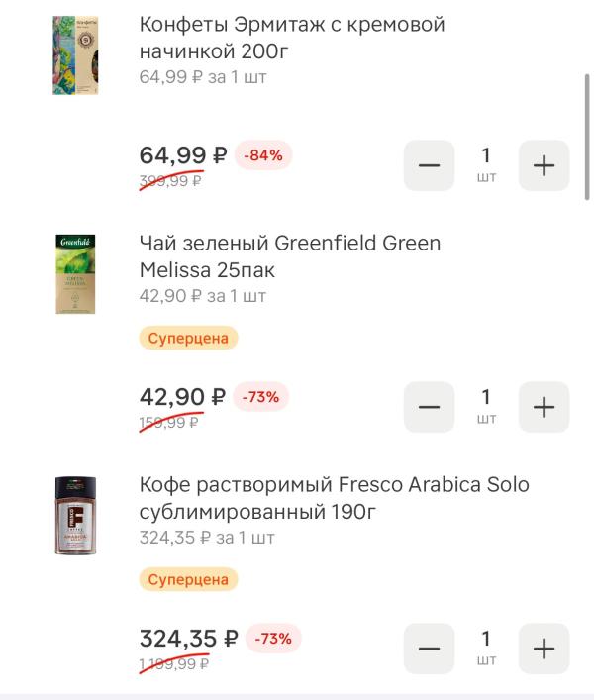Decrease quantity of Эрмитаж candies

429,165
